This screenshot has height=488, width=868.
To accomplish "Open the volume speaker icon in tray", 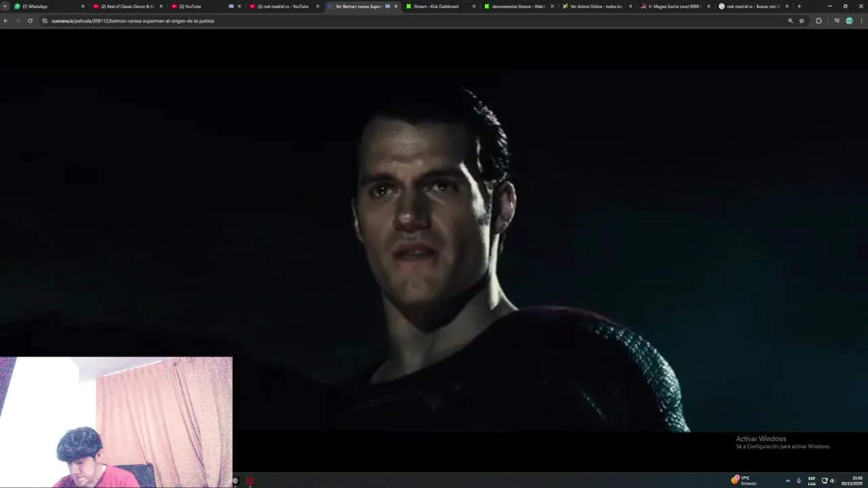I will (x=832, y=481).
